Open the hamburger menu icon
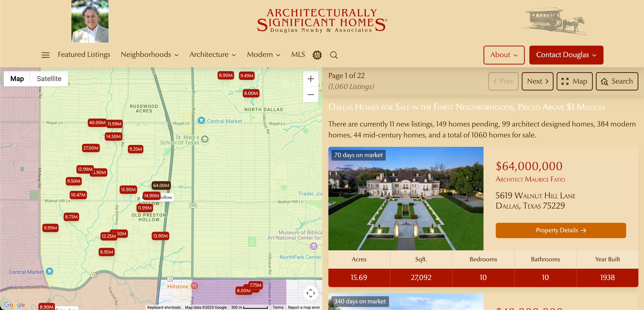This screenshot has width=644, height=310. tap(46, 55)
